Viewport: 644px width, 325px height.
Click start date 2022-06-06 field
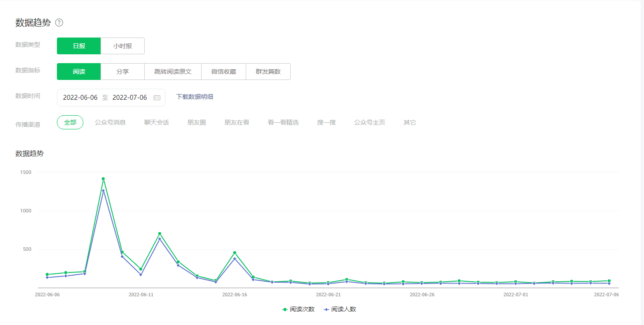coord(80,98)
